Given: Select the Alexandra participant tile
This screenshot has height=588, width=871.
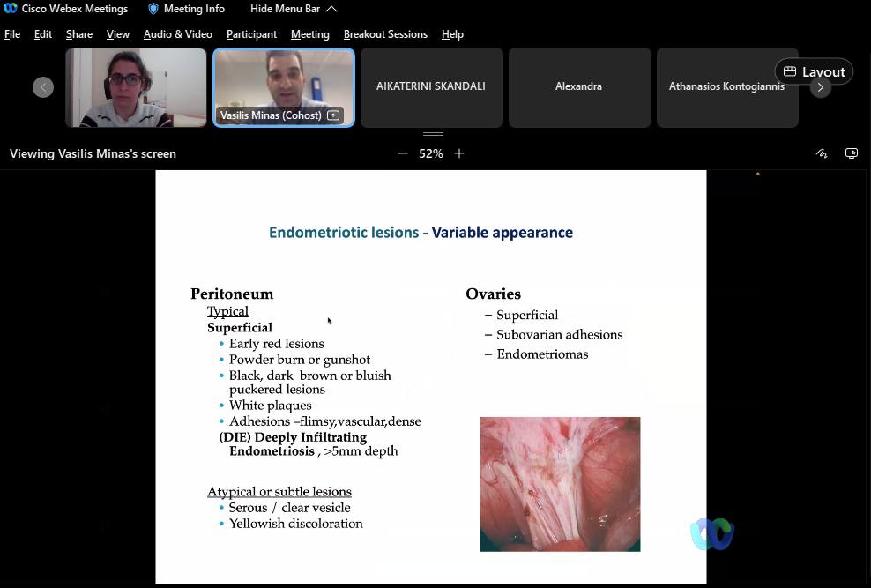Looking at the screenshot, I should [x=579, y=88].
